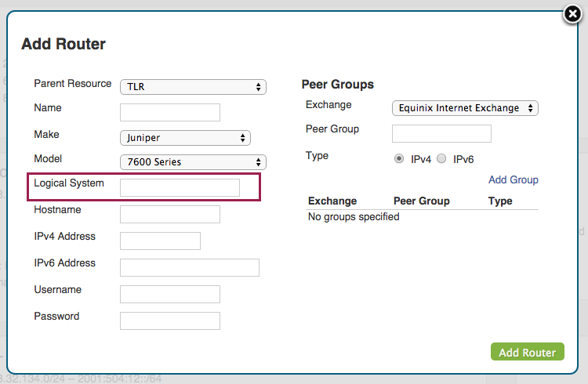Screen dimensions: 588x384
Task: Open the Exchange dropdown for peer groups
Action: pos(465,108)
